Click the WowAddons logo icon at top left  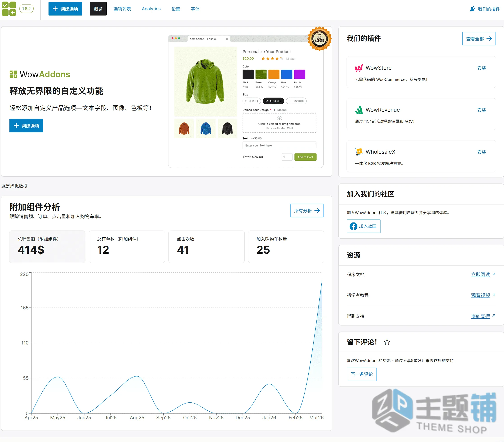(9, 9)
